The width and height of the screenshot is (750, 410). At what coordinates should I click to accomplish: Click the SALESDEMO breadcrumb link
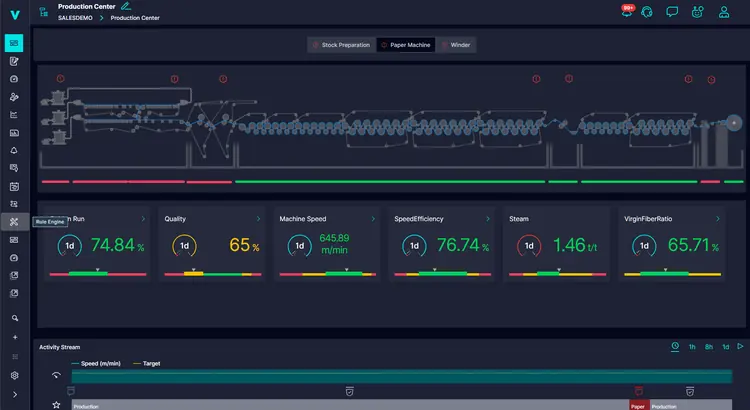click(x=76, y=18)
